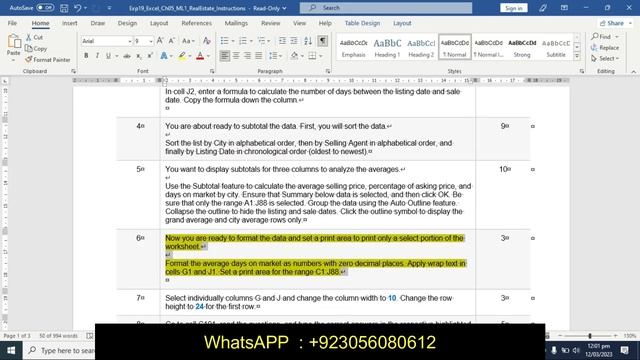Image resolution: width=640 pixels, height=360 pixels.
Task: Toggle Strikethrough formatting
Action: tap(127, 56)
